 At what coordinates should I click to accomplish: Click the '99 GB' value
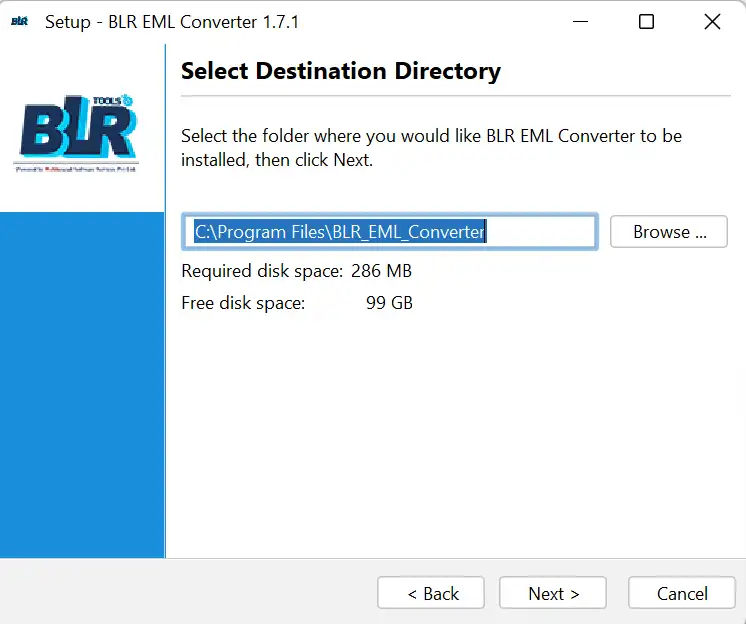point(389,303)
